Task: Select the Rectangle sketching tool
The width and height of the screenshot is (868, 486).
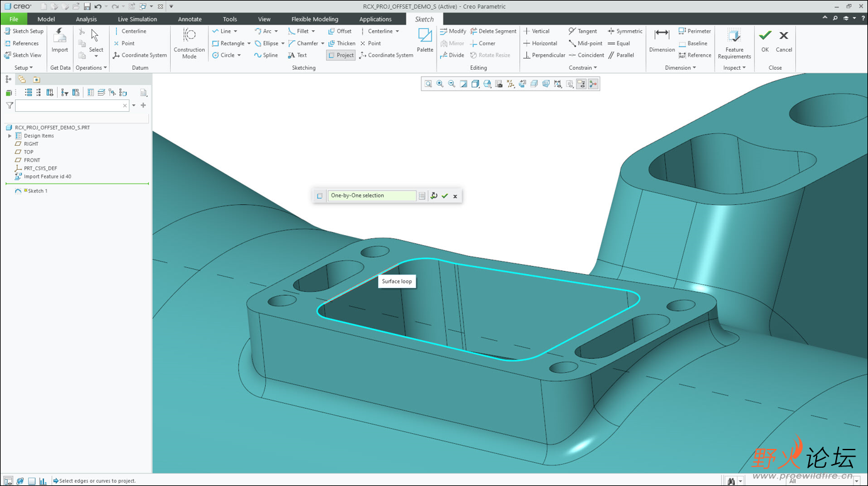Action: point(228,43)
